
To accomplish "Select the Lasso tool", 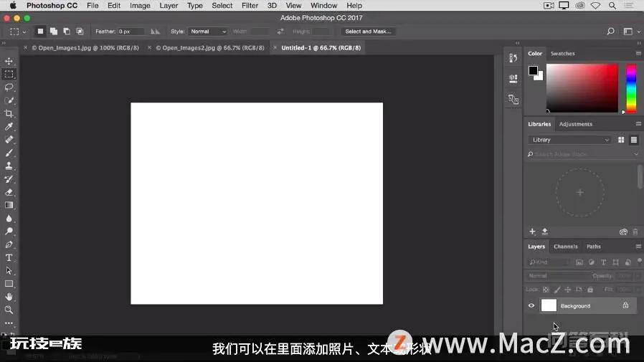I will coord(9,87).
